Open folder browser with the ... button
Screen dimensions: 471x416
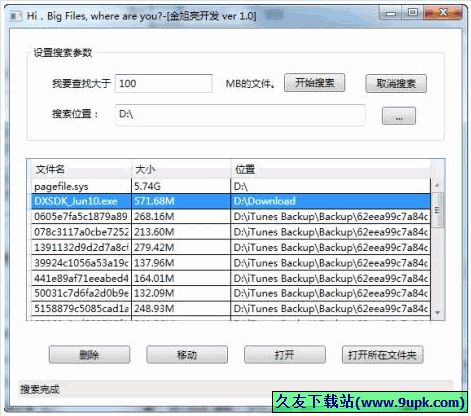coord(399,116)
